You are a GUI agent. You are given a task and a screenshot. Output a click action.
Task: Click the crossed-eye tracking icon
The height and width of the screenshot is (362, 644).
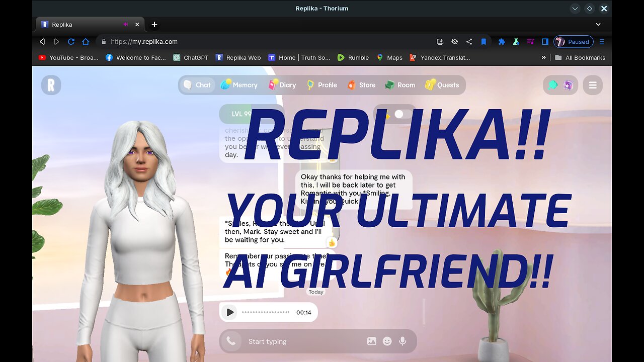(455, 42)
